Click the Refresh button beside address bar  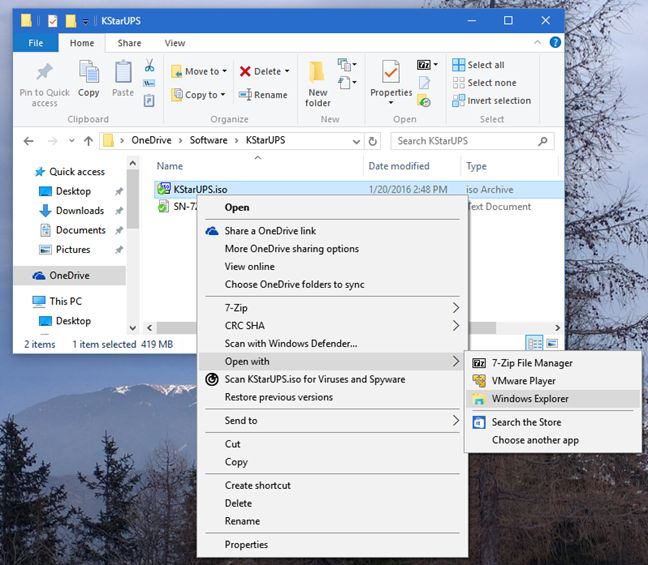pos(372,141)
